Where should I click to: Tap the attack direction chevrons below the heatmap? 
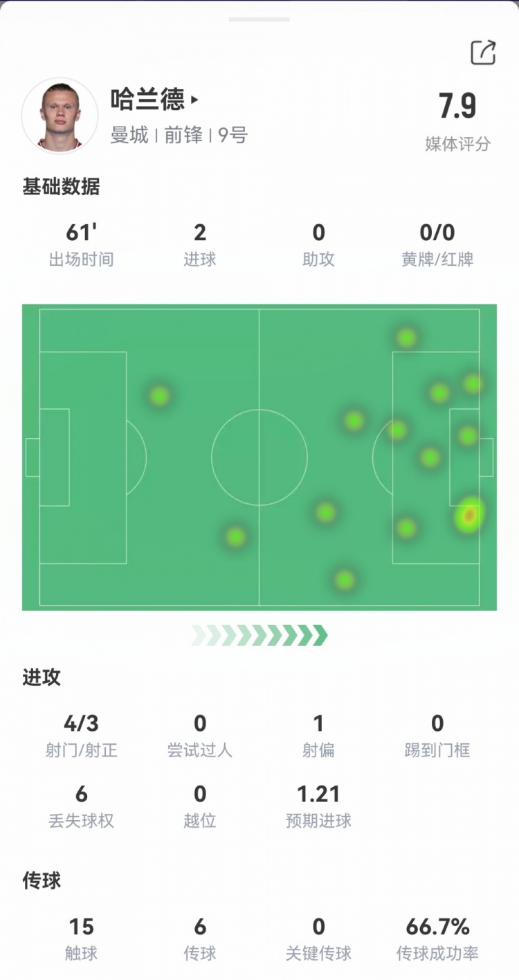point(259,635)
